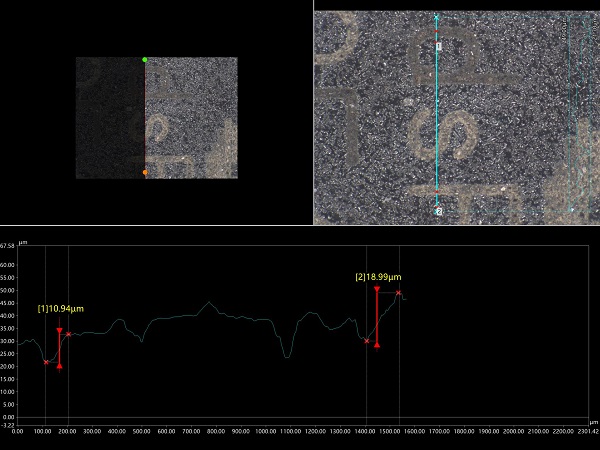Select the [1]10.94µm measurement label

(61, 309)
